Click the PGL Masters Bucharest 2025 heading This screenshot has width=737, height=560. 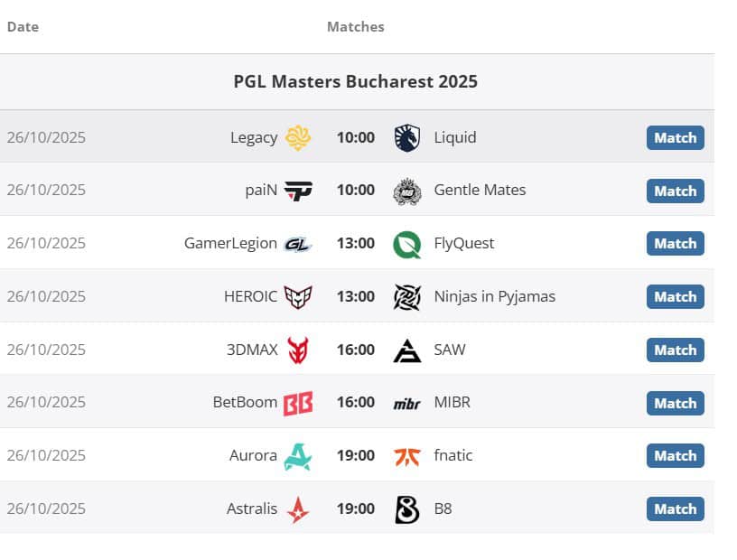pos(356,81)
